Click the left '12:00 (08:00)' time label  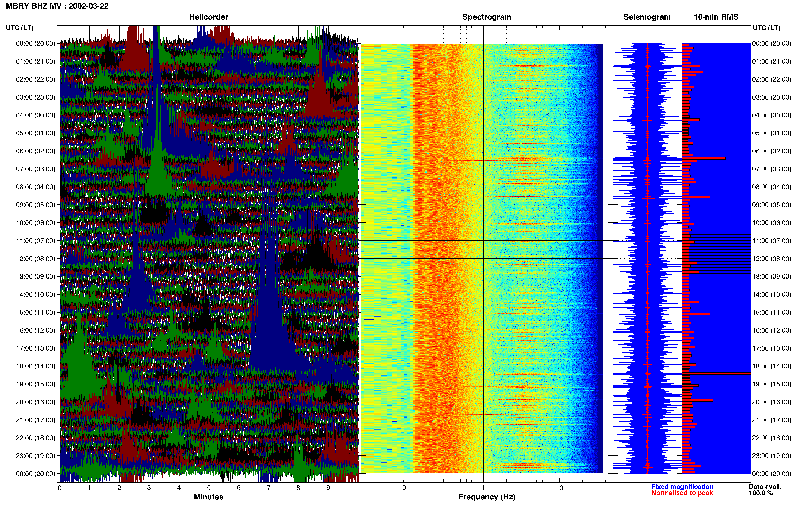click(36, 259)
